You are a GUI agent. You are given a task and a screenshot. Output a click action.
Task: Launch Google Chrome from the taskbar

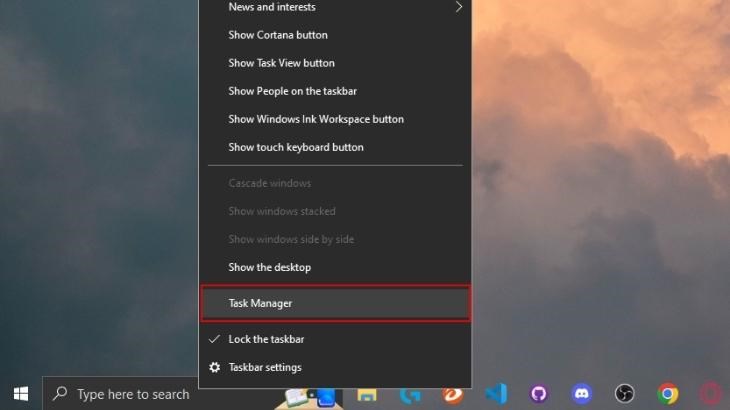pos(668,394)
